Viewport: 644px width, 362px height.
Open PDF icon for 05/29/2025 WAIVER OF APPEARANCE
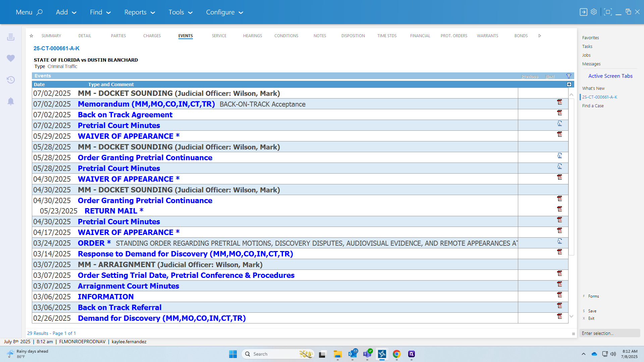(x=559, y=134)
